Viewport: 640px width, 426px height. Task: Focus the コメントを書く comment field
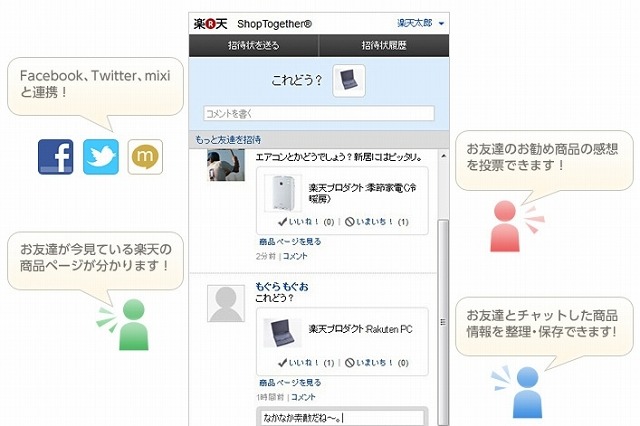(319, 113)
